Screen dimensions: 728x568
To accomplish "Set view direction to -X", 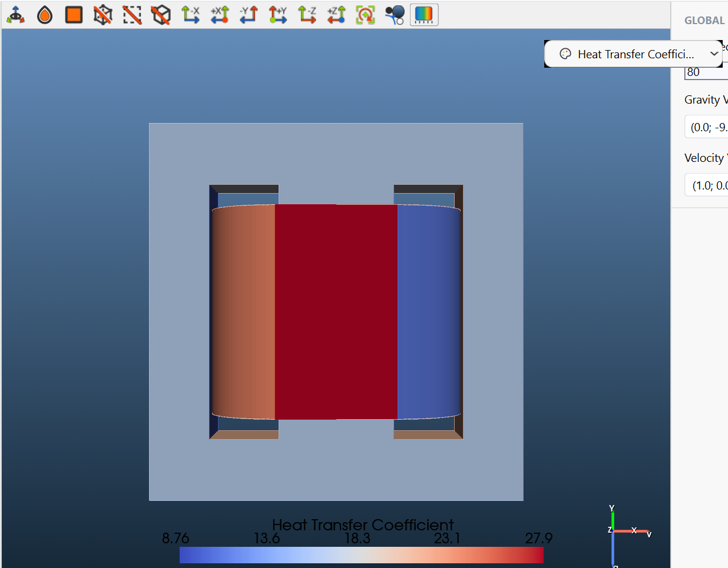I will tap(190, 15).
